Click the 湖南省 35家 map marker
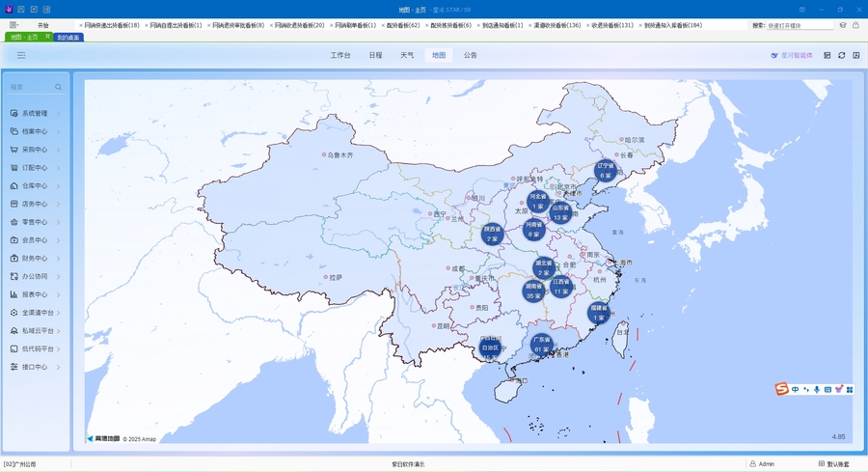868x472 pixels. [x=533, y=291]
